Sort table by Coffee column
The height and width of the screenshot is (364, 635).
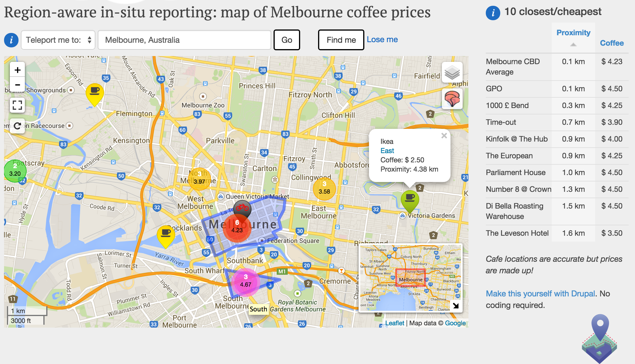pos(612,43)
